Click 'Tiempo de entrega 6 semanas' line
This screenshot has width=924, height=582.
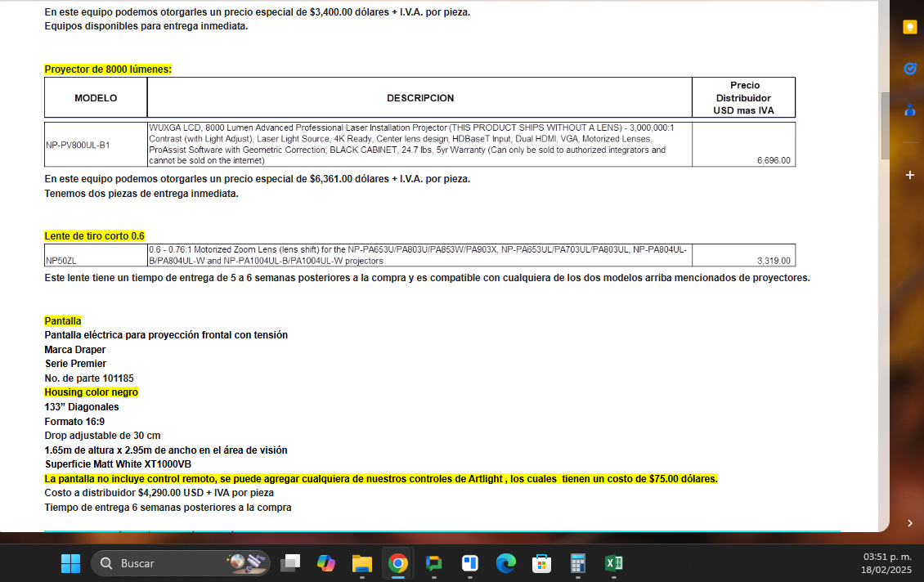pyautogui.click(x=168, y=507)
